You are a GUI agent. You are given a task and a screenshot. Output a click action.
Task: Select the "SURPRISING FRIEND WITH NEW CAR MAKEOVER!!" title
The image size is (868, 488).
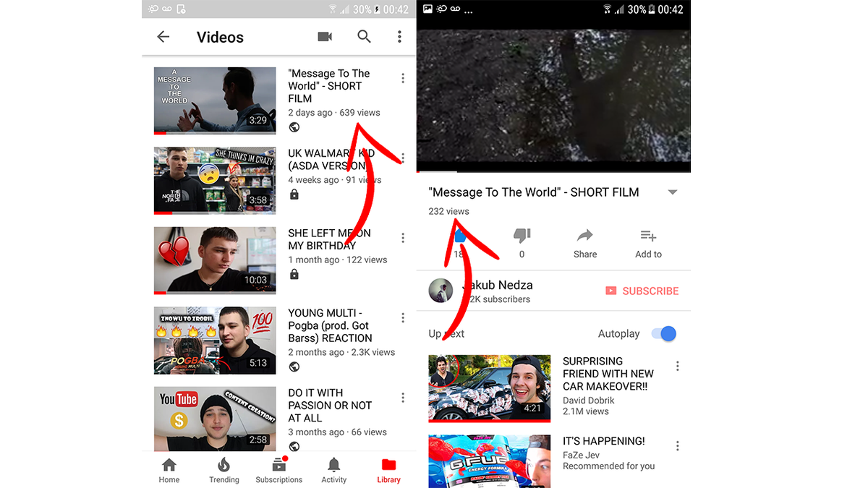[x=608, y=374]
